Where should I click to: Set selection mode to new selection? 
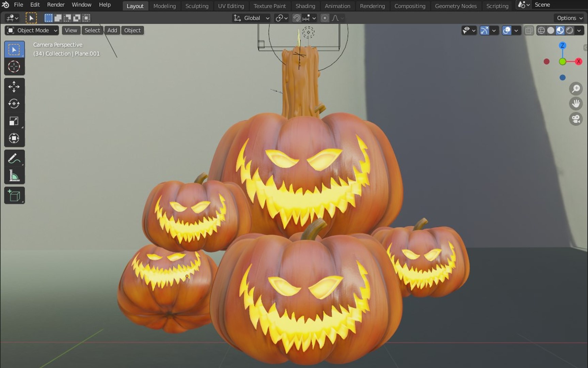click(49, 18)
